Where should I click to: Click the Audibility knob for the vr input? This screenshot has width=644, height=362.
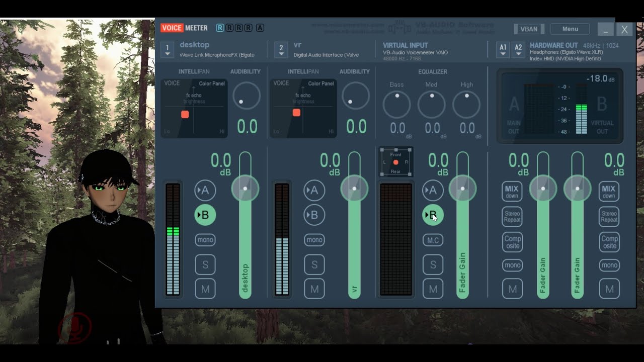pos(356,96)
